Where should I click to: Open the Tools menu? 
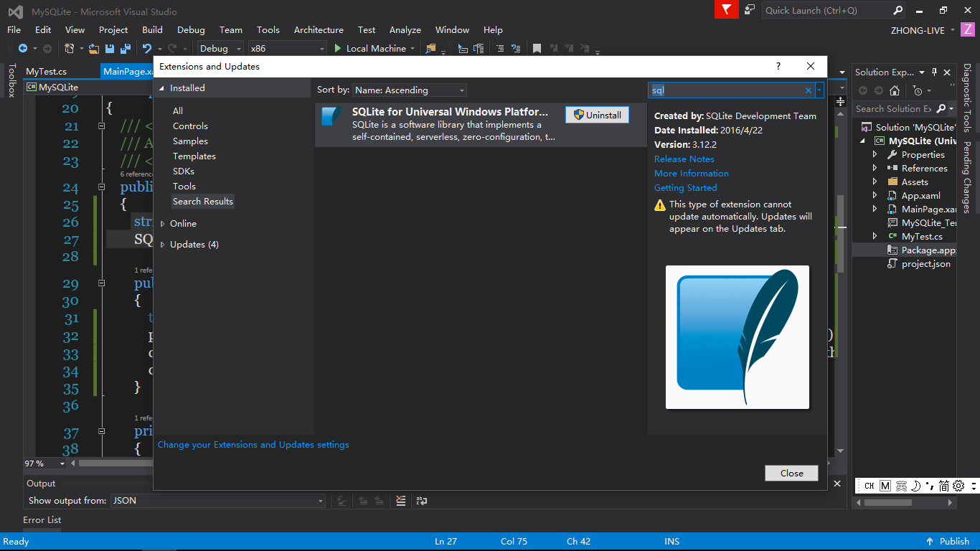coord(268,29)
